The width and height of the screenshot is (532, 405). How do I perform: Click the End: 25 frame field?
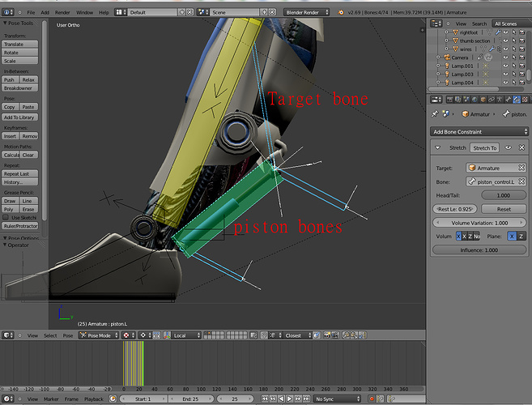click(x=191, y=399)
